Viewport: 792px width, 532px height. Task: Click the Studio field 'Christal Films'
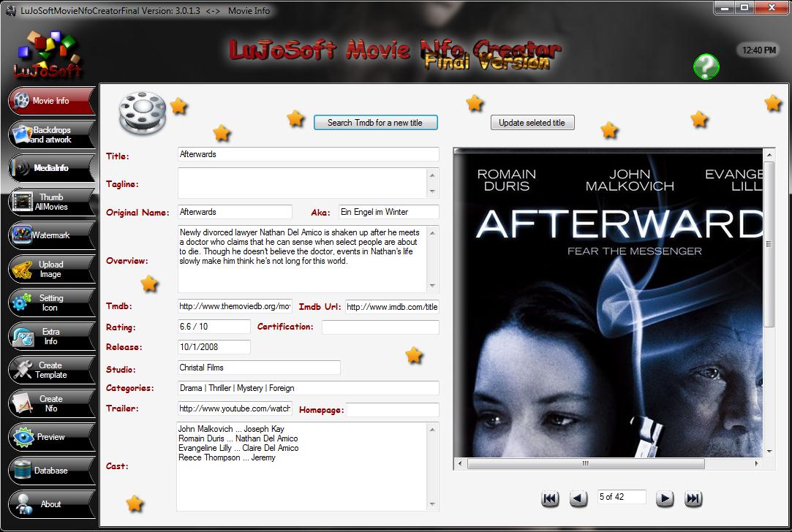pyautogui.click(x=259, y=368)
